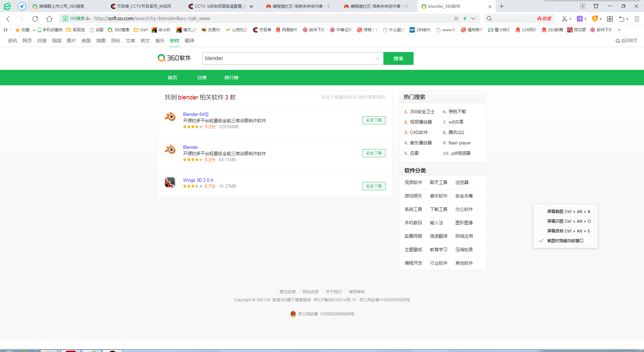
Task: Click the 360 browser logo icon
Action: (7, 6)
